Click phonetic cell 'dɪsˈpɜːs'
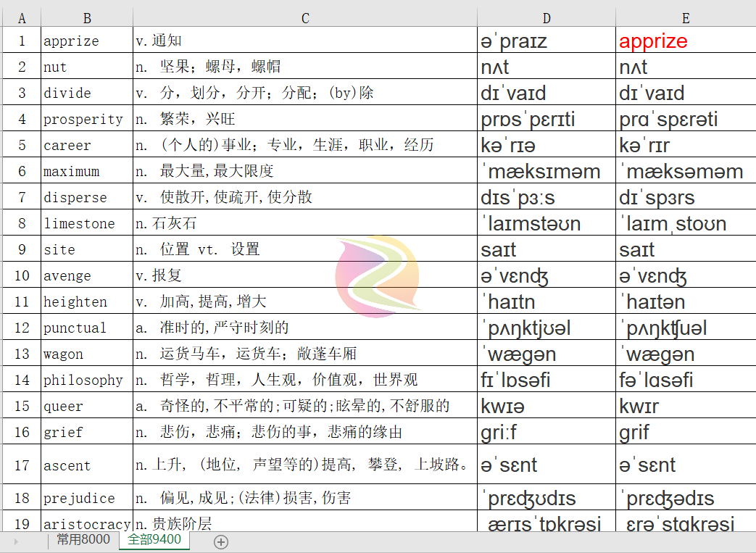 [x=547, y=196]
